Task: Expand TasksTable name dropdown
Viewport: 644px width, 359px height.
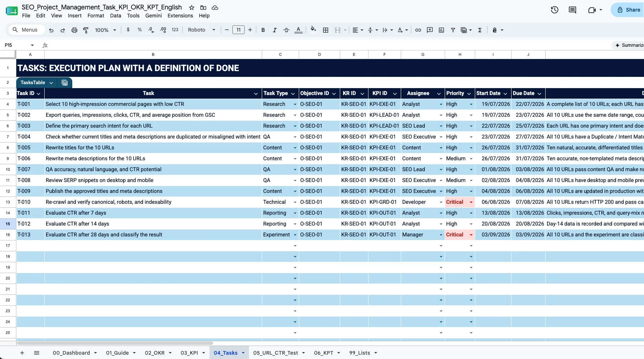Action: [51, 83]
